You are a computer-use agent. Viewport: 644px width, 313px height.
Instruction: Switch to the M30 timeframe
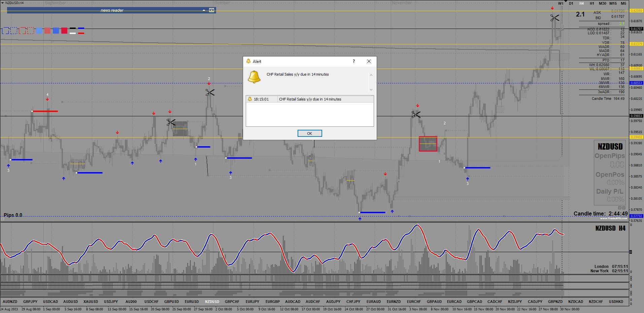[x=603, y=3]
